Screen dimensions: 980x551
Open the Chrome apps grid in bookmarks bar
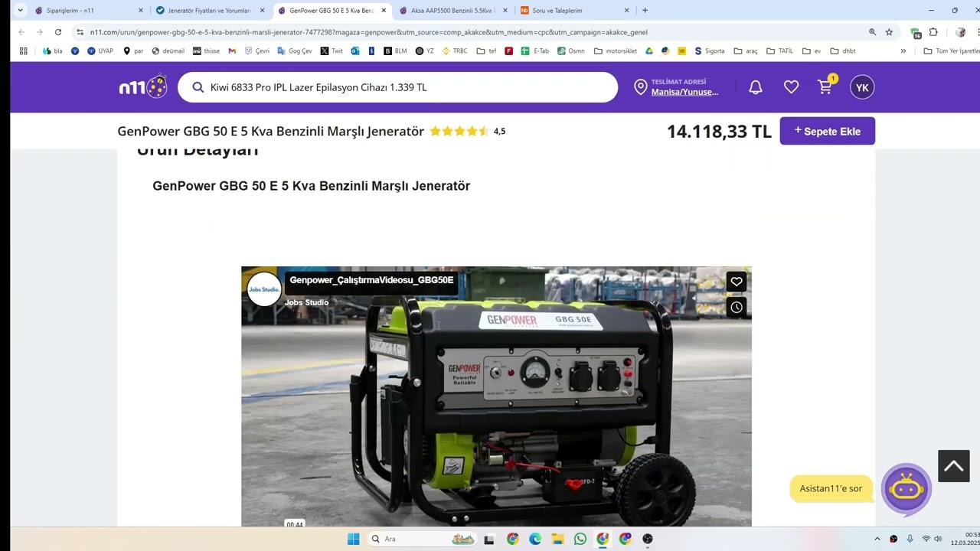point(23,51)
